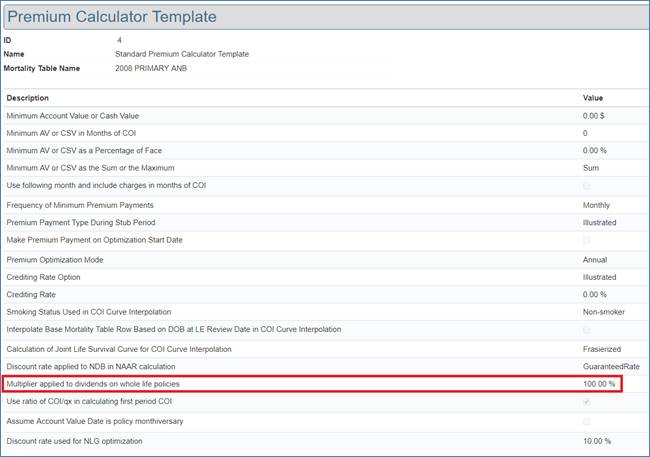Viewport: 650px width, 457px height.
Task: Select the Minimum Account Value 0.00 $ value
Action: [594, 116]
